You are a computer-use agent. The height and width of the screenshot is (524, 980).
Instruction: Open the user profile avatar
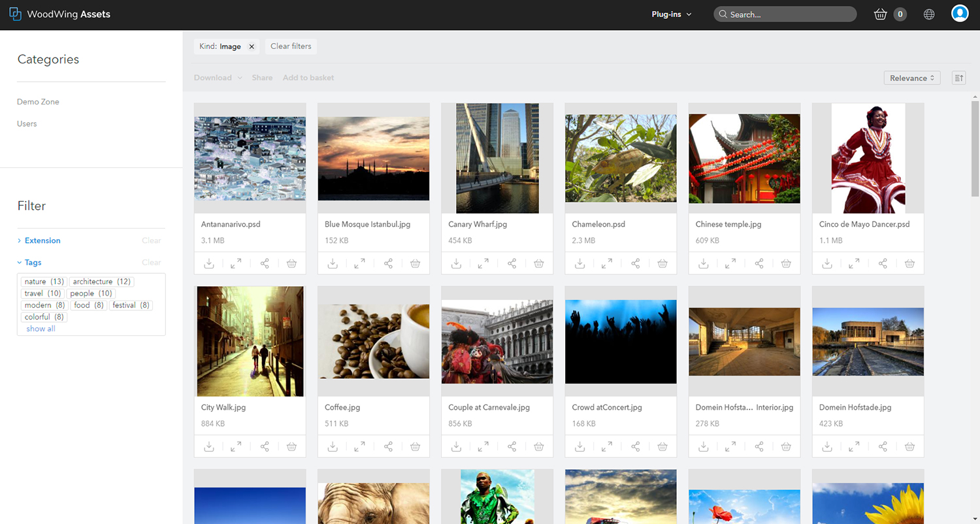[x=960, y=14]
